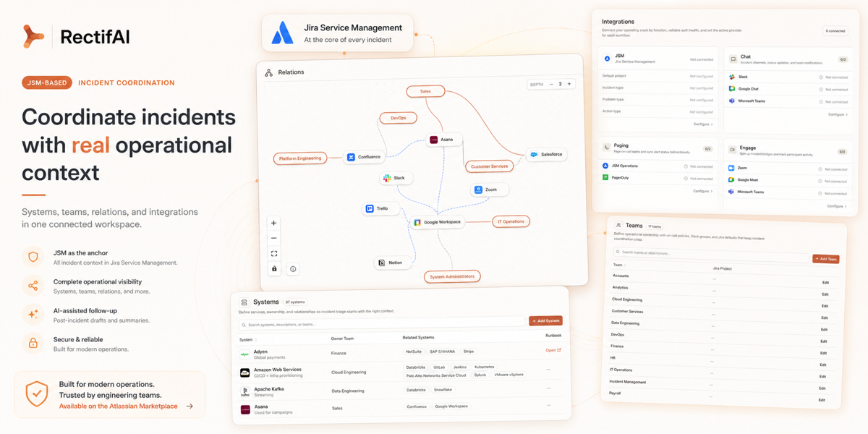Decrease depth with the minus stepper
The image size is (868, 434).
pos(551,84)
